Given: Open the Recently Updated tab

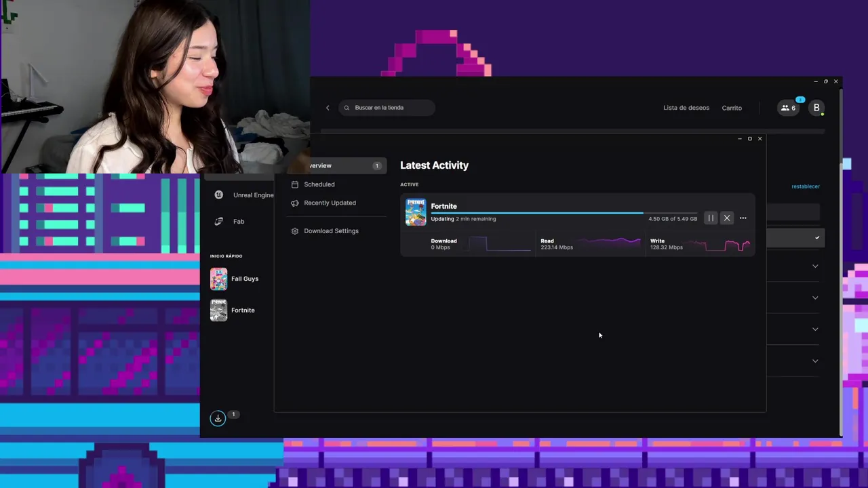Looking at the screenshot, I should coord(335,203).
